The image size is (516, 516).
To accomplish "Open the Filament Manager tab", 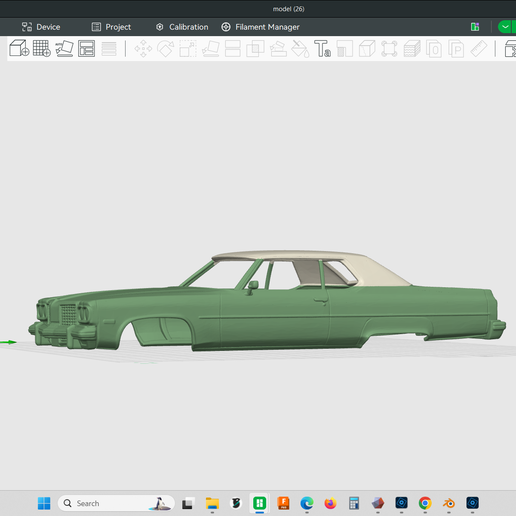I will click(260, 27).
